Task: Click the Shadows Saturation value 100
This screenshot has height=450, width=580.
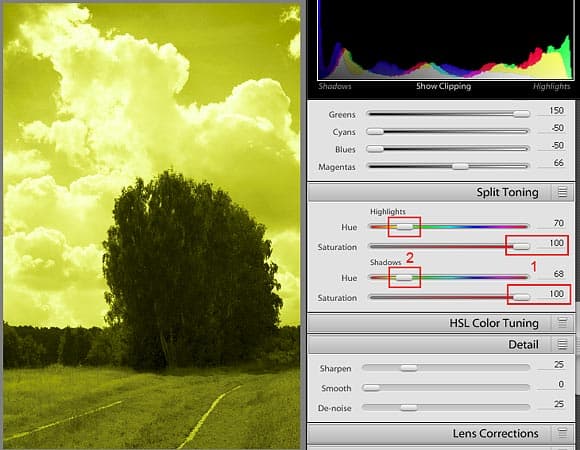Action: [556, 294]
